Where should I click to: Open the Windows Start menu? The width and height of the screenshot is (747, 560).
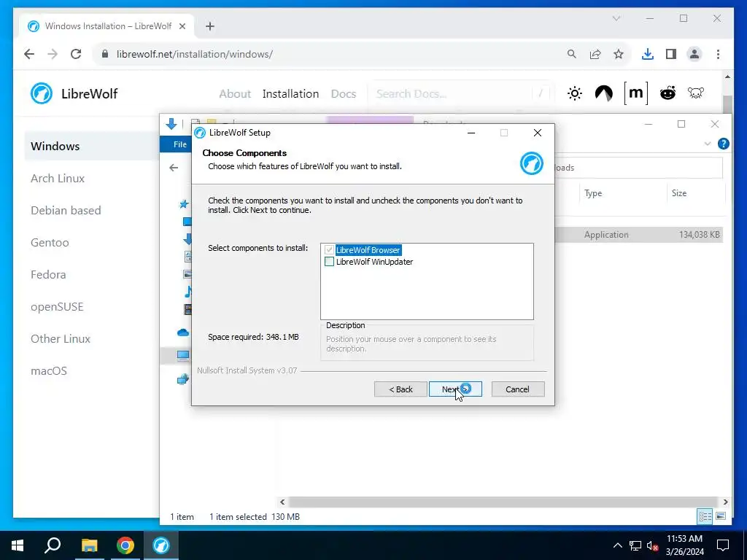(18, 545)
